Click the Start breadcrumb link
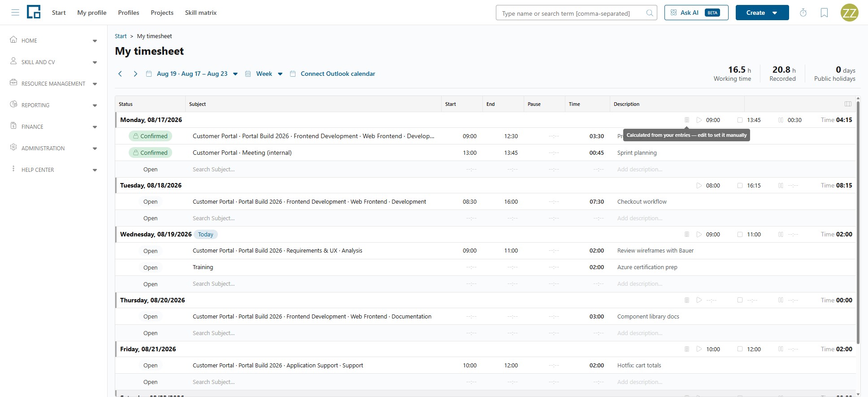This screenshot has height=397, width=868. tap(121, 36)
